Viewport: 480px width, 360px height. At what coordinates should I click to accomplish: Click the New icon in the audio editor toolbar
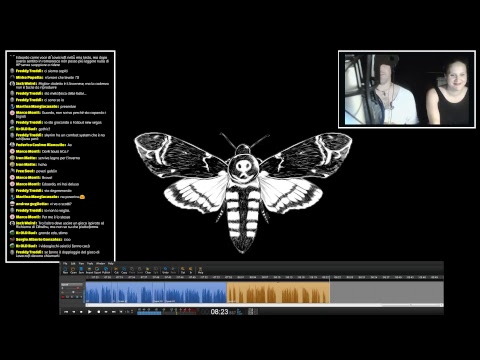(x=65, y=270)
